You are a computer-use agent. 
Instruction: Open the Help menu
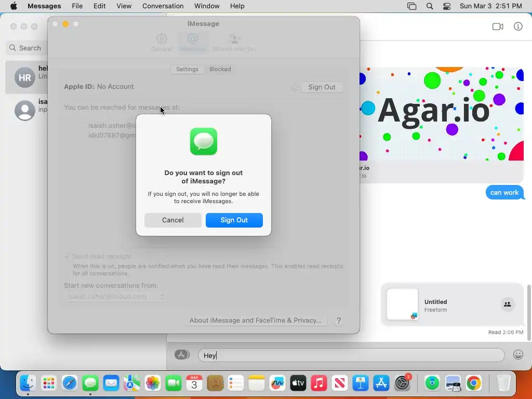(237, 6)
